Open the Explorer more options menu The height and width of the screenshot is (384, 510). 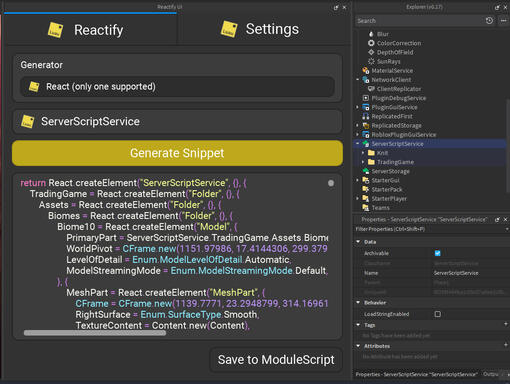click(x=503, y=21)
